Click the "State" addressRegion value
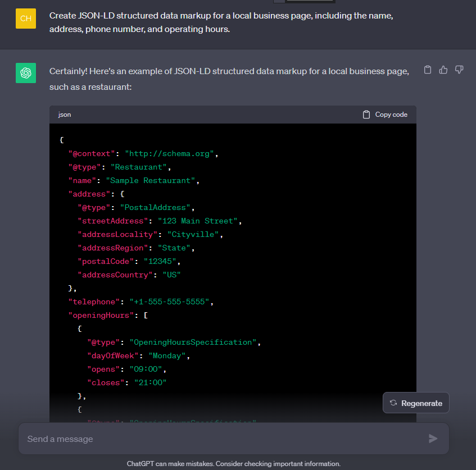 click(x=174, y=248)
